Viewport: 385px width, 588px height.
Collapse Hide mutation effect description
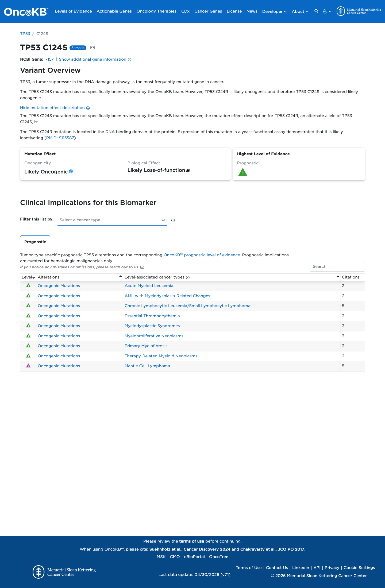click(55, 108)
